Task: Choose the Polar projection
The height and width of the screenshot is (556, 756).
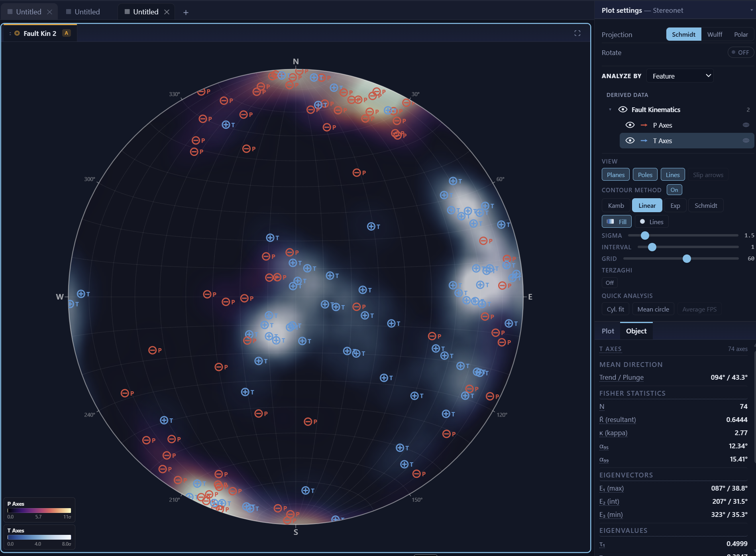Action: 741,34
